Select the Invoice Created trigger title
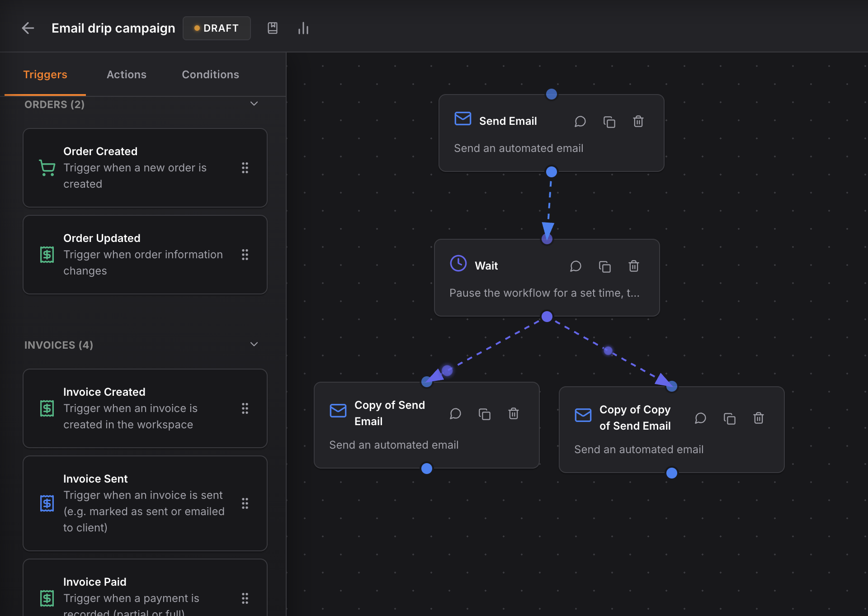The height and width of the screenshot is (616, 868). [x=104, y=392]
